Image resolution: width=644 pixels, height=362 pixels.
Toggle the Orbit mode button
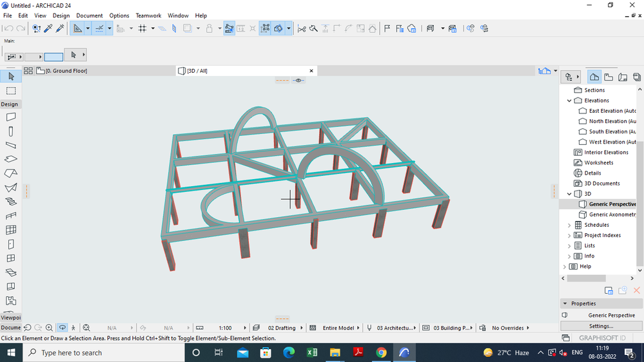coord(63,328)
